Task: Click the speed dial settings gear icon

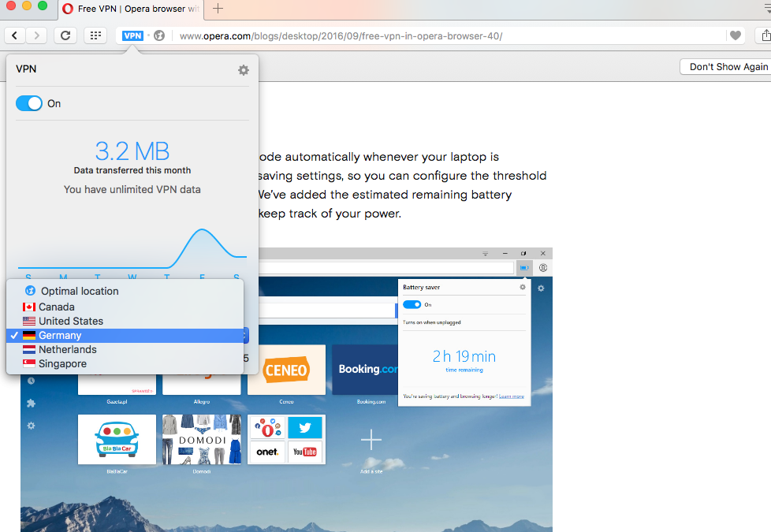Action: (541, 288)
